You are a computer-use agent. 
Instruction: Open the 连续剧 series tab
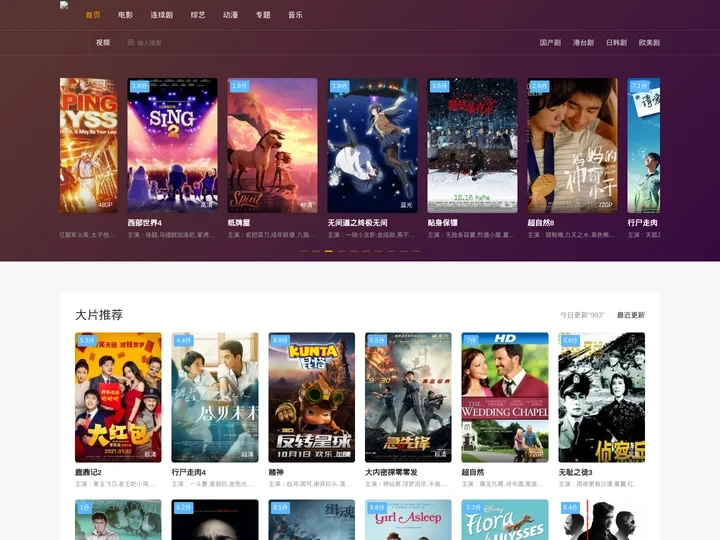coord(162,15)
